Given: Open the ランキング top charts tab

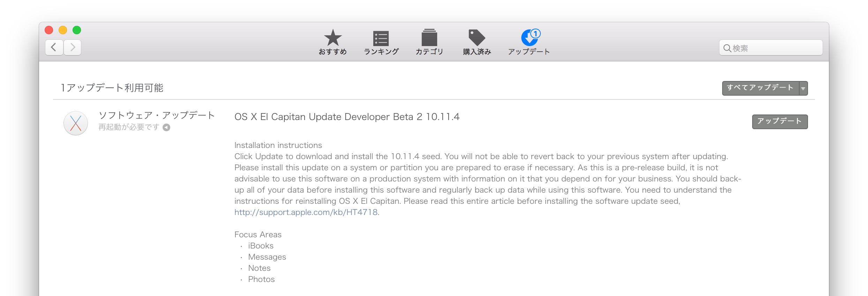Looking at the screenshot, I should coord(381,42).
